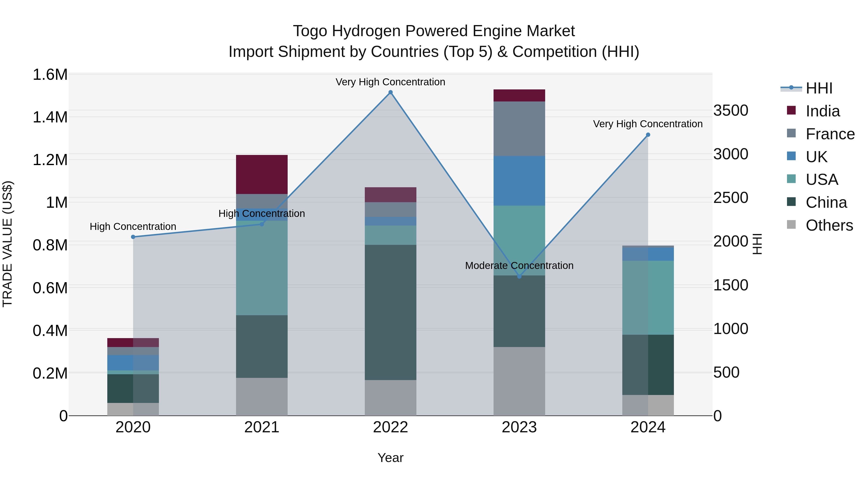The width and height of the screenshot is (868, 488).
Task: Click the Others segment of the 2021 bar
Action: 262,397
